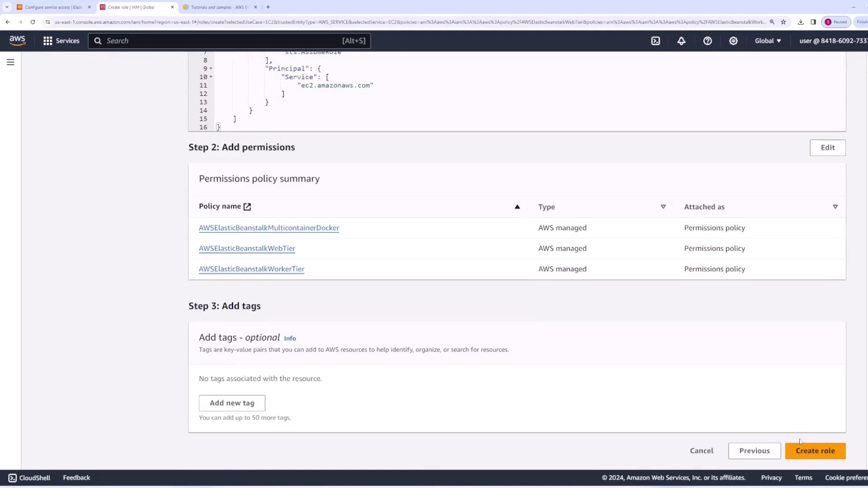The image size is (868, 488).
Task: Go back with the Previous button
Action: click(x=754, y=450)
